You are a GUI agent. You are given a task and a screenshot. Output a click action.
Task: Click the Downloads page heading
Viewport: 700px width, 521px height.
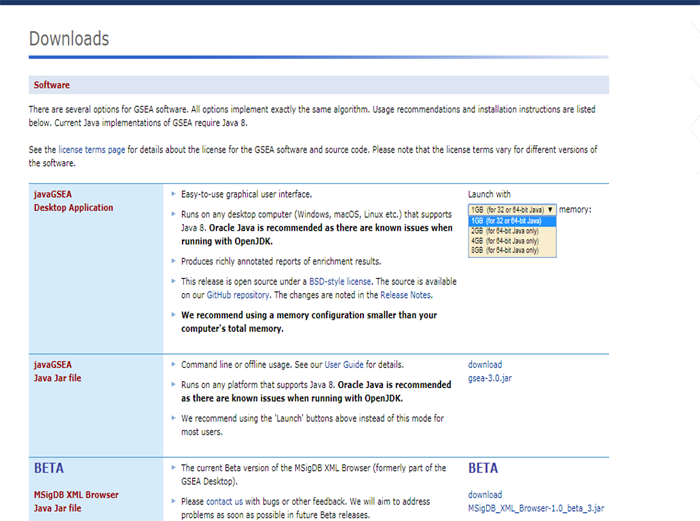(69, 39)
